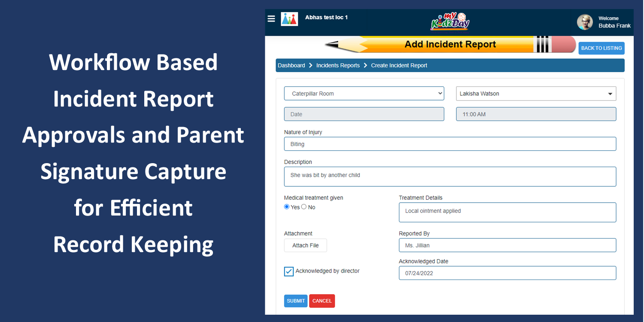Click the Back To Listing button
This screenshot has height=322, width=644.
601,48
